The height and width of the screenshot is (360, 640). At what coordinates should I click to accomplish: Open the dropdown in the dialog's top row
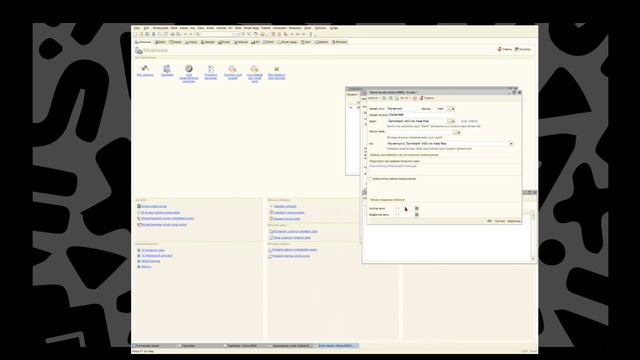(453, 109)
